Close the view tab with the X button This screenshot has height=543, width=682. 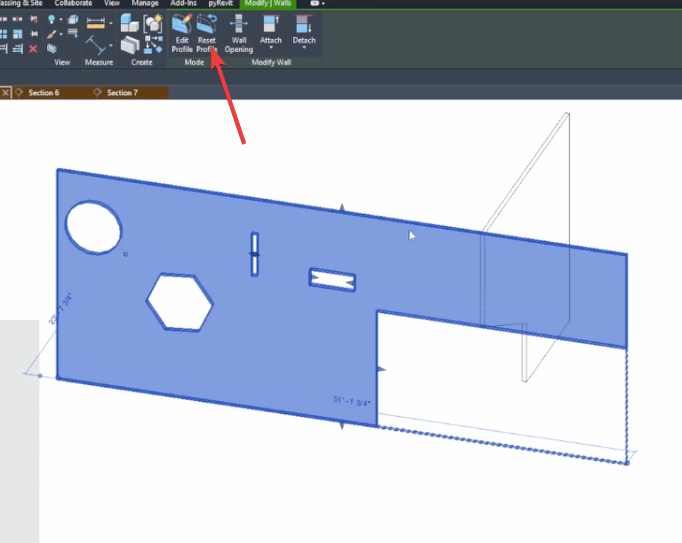coord(5,92)
